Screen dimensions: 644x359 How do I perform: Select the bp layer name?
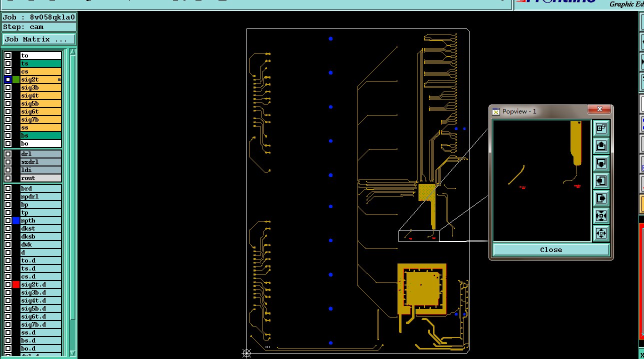click(41, 204)
